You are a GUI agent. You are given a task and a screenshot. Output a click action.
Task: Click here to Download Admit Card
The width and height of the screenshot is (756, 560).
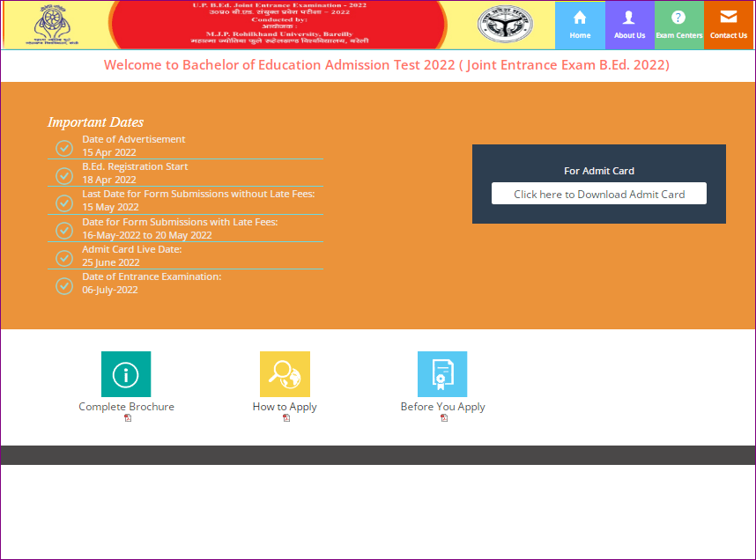tap(598, 193)
